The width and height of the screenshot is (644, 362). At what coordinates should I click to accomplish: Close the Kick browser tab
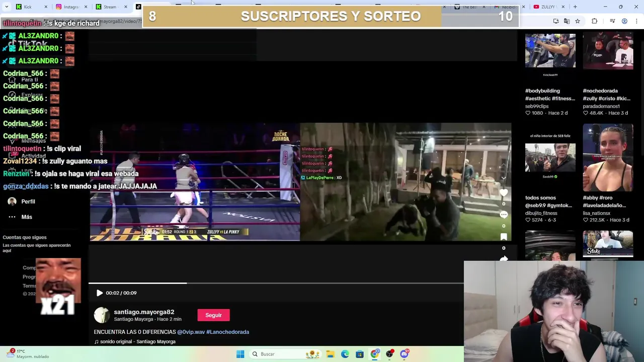46,7
